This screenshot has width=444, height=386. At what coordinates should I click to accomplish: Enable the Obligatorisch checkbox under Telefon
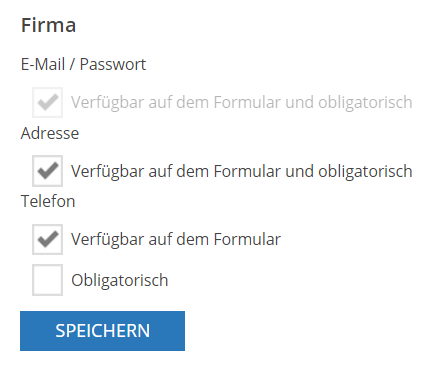pyautogui.click(x=47, y=280)
